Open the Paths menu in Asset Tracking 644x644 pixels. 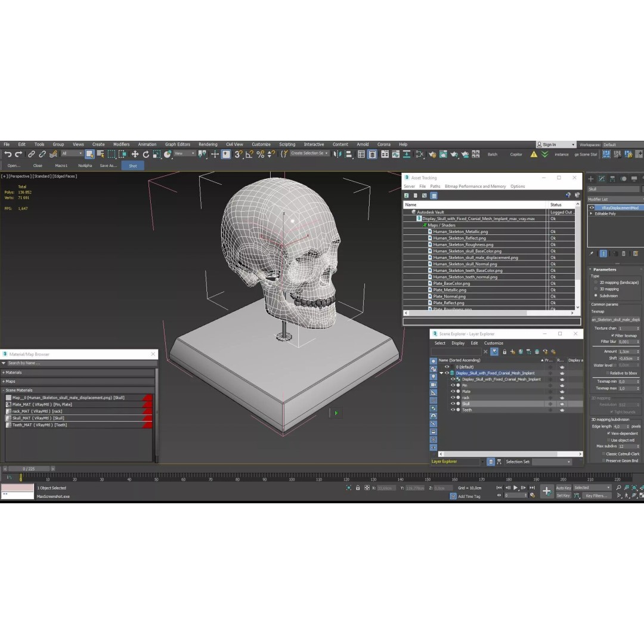pos(435,186)
